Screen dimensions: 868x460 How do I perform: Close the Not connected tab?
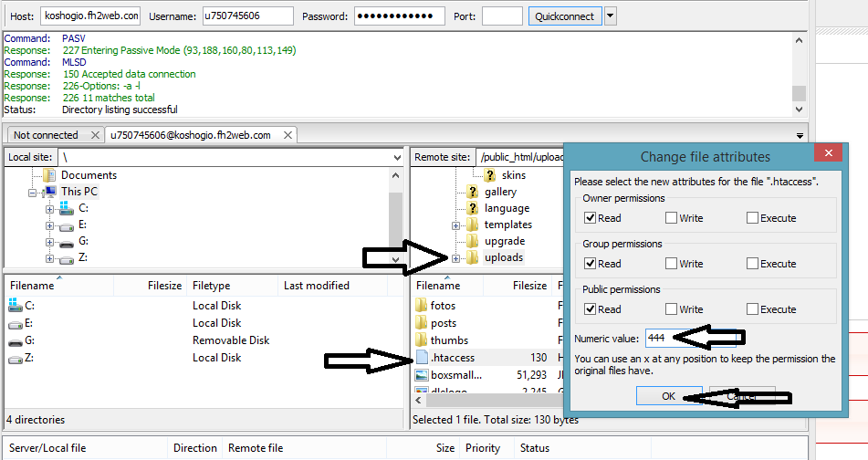95,135
